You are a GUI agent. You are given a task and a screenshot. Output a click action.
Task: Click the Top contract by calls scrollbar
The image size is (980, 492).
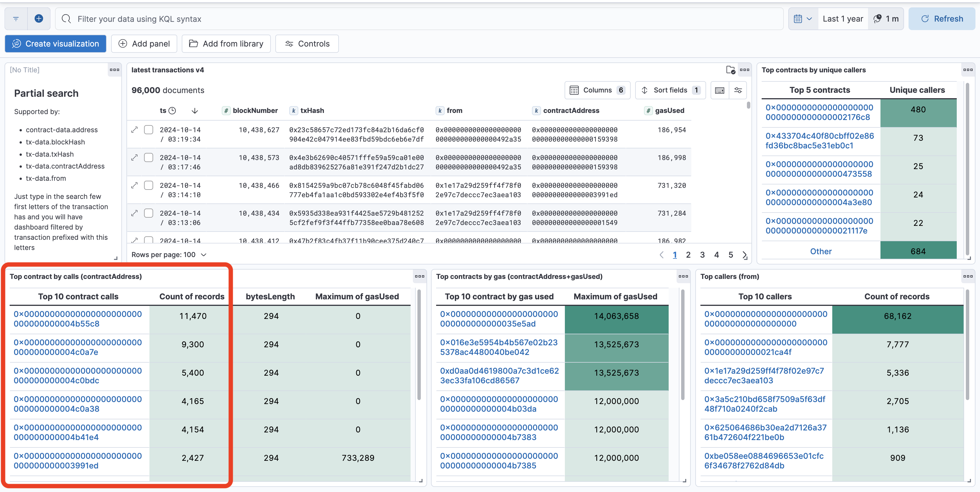coord(419,345)
